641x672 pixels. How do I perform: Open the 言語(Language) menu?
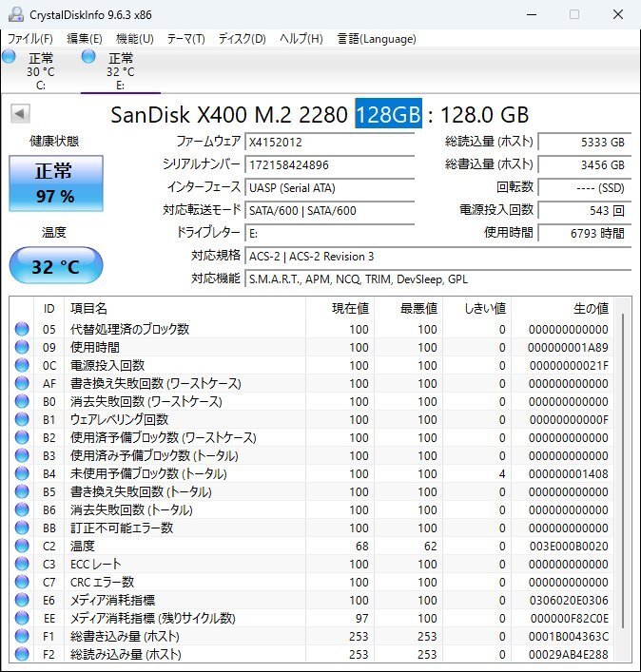[377, 39]
